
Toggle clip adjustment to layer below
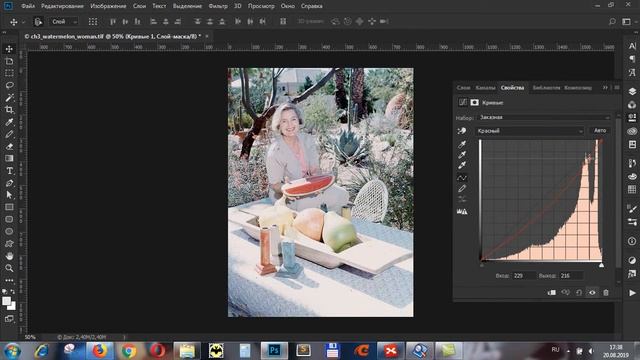551,292
